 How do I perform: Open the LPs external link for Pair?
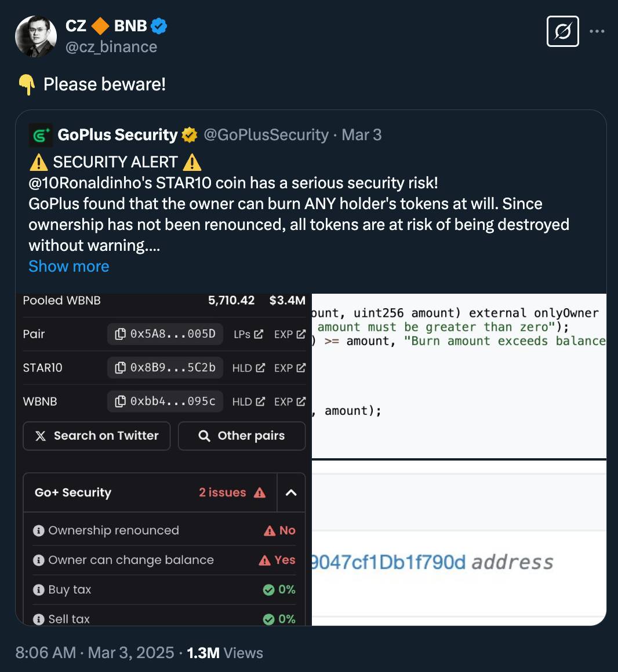[x=248, y=334]
